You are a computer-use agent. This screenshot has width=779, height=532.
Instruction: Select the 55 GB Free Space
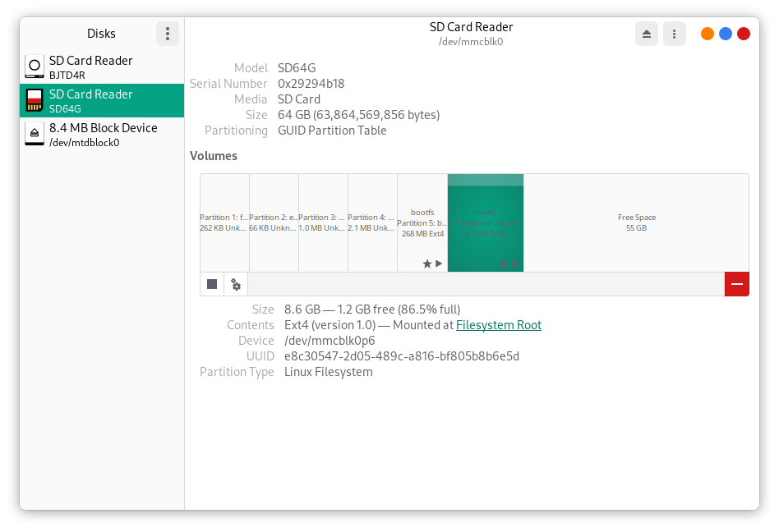click(x=636, y=222)
